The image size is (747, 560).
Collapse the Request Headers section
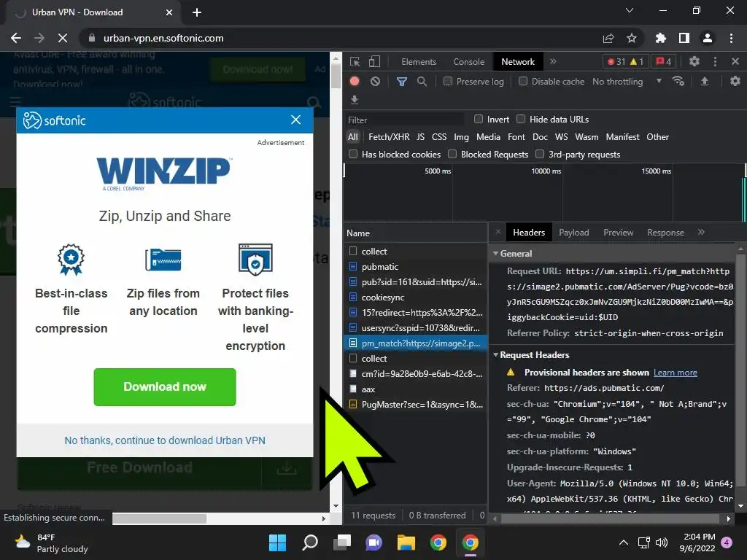pyautogui.click(x=495, y=355)
